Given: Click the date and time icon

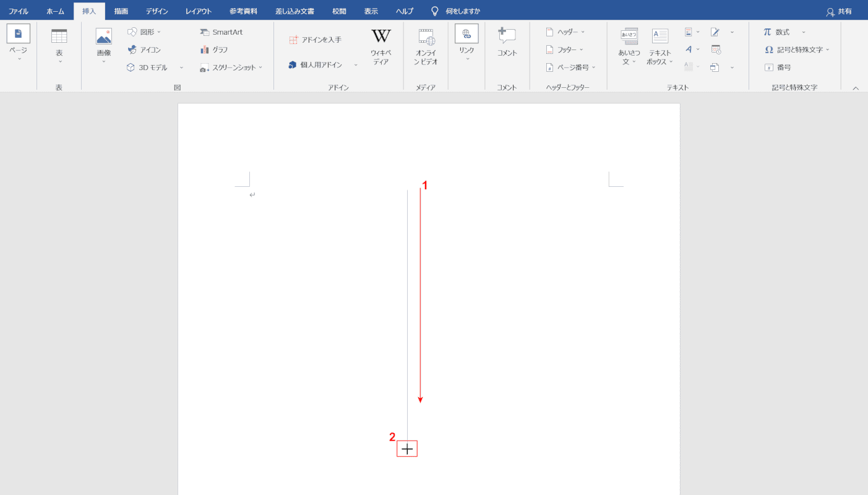Looking at the screenshot, I should pyautogui.click(x=716, y=49).
